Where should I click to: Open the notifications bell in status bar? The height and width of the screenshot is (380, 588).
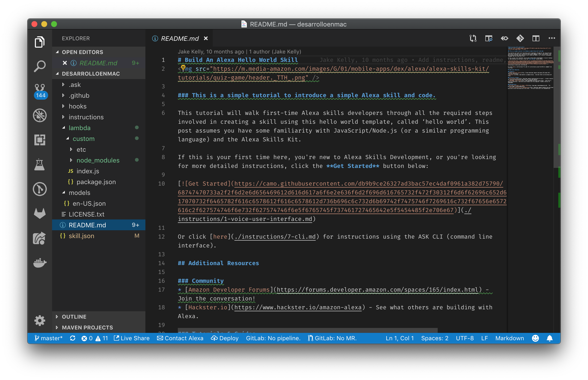click(x=549, y=338)
